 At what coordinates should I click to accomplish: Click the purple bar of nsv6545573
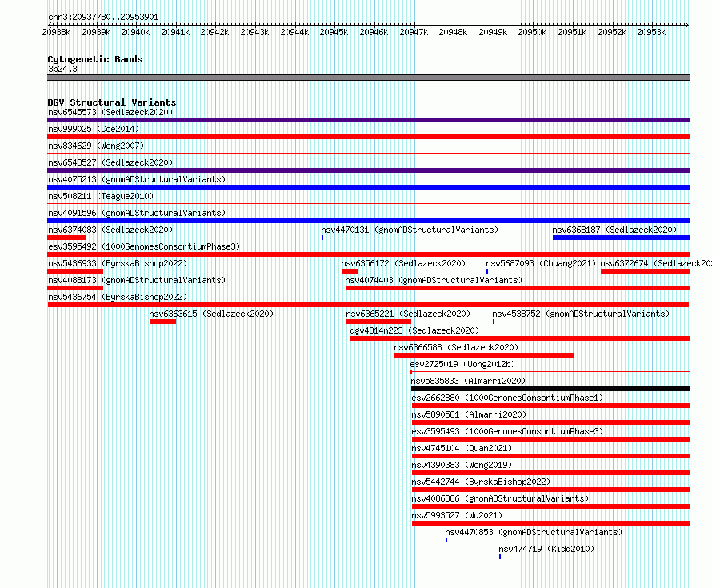click(x=368, y=120)
